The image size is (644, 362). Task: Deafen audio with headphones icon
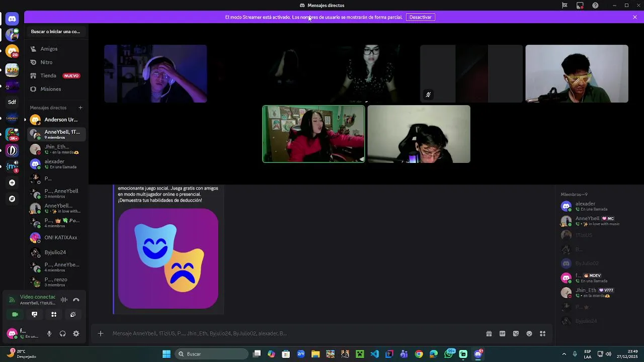pyautogui.click(x=62, y=333)
